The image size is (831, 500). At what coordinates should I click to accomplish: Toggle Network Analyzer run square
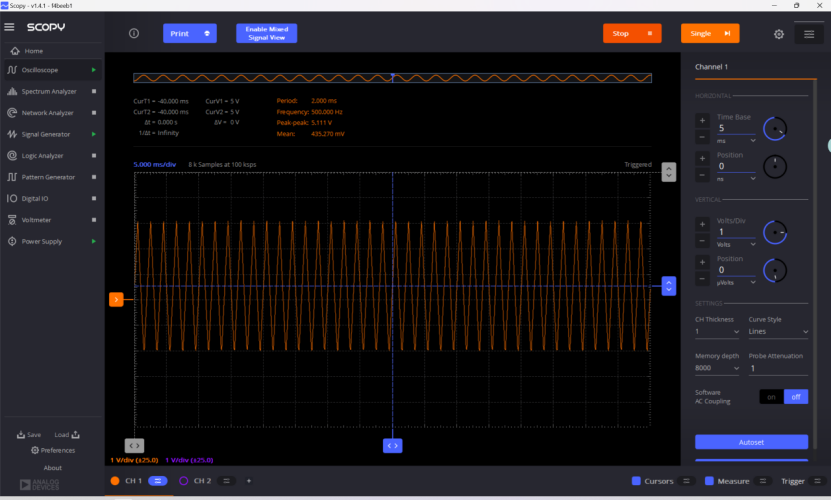pos(94,113)
